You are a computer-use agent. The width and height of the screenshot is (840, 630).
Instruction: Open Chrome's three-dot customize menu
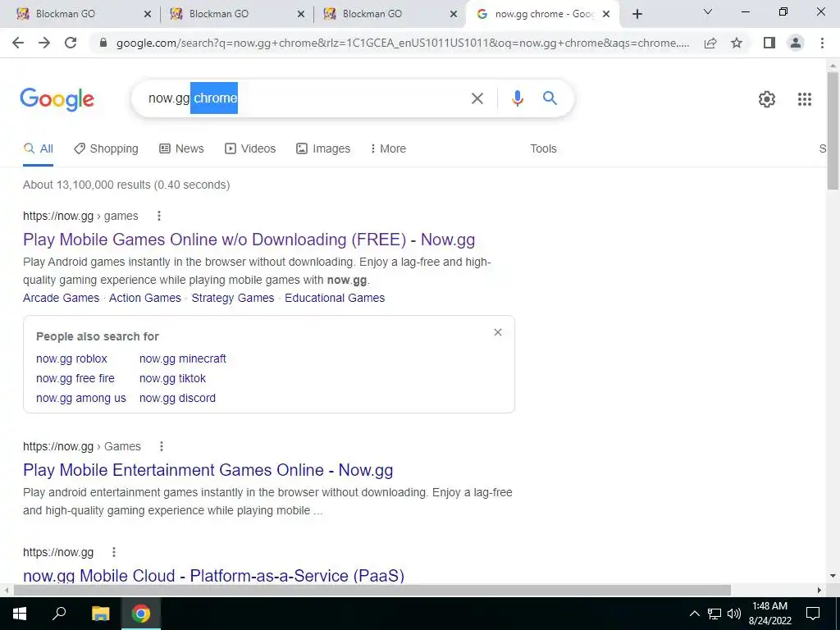click(822, 43)
